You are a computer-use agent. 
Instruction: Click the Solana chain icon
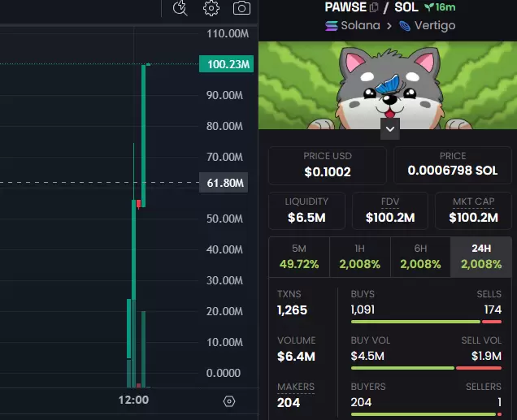pos(332,26)
